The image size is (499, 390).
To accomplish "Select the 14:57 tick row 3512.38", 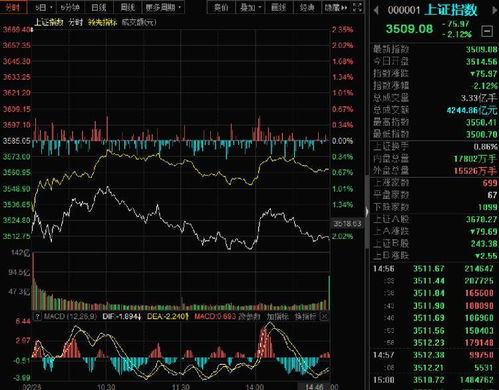I will 435,355.
